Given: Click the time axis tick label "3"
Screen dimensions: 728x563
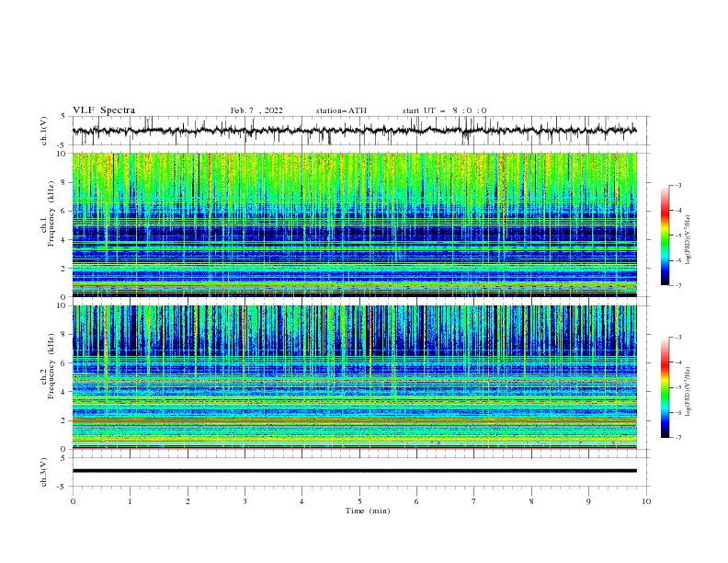Looking at the screenshot, I should pos(245,501).
